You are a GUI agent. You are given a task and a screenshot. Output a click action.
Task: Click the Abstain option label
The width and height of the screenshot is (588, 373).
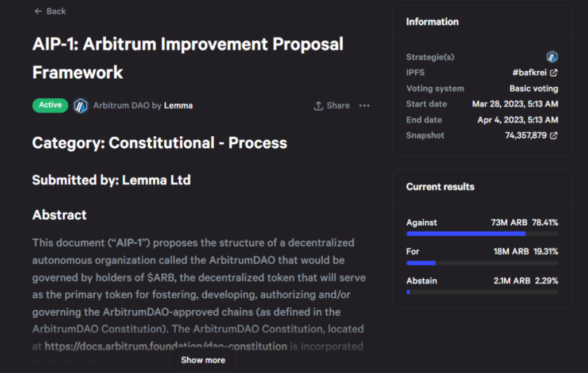pos(421,280)
